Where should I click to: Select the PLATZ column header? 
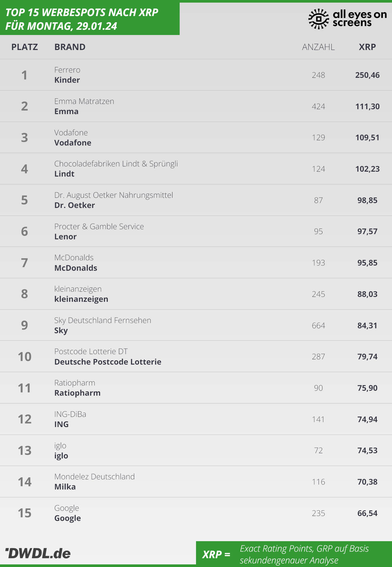click(x=24, y=47)
